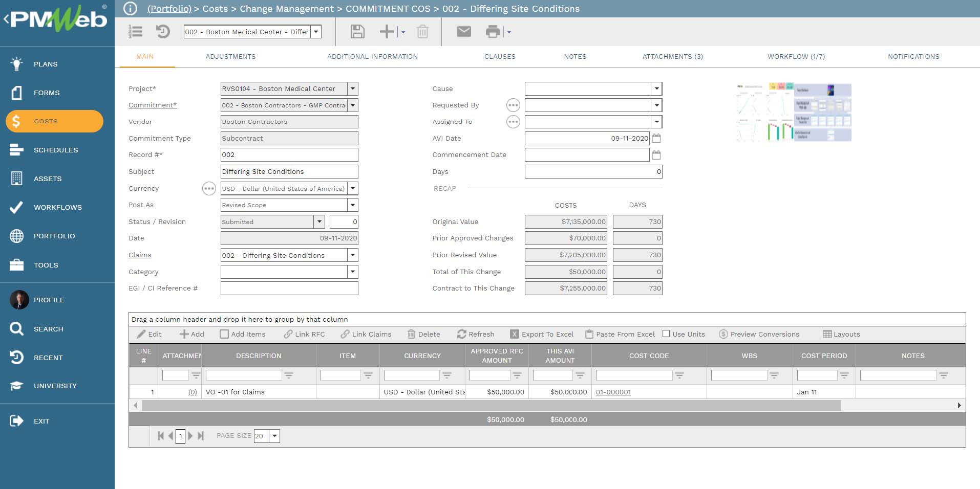980x489 pixels.
Task: Click the Costs dollar icon
Action: (x=16, y=121)
